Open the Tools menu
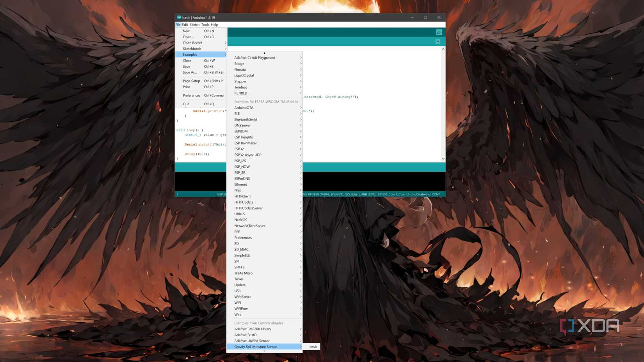644x362 pixels. (x=205, y=25)
